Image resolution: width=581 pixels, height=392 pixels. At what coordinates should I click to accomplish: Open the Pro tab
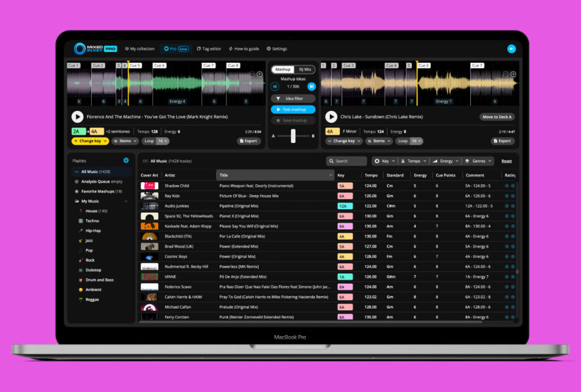pos(176,49)
